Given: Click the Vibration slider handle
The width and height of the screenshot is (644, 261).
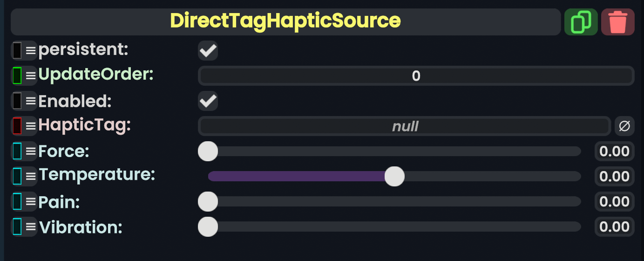Looking at the screenshot, I should click(208, 227).
